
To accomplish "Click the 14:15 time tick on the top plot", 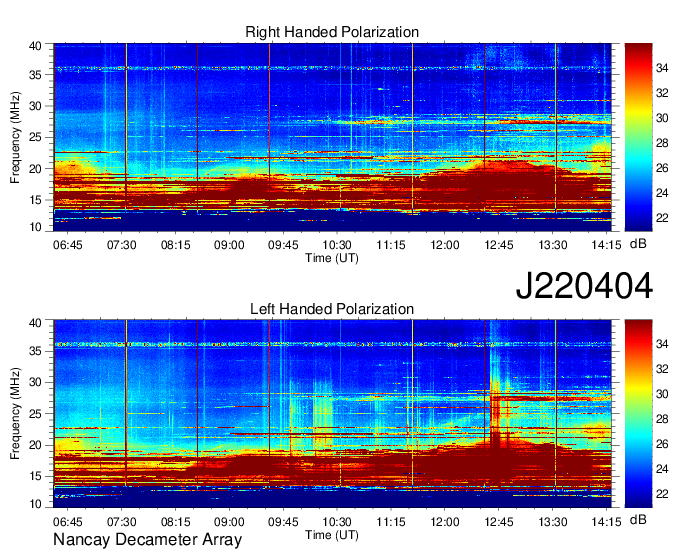I will tap(607, 245).
